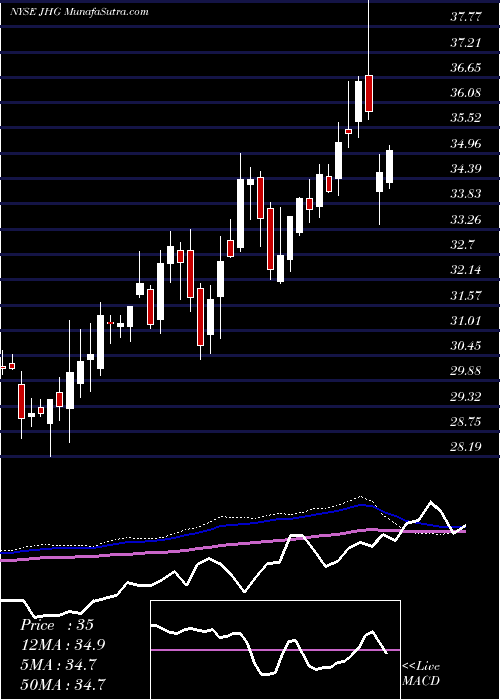Select the 33.26 price axis label
Screen dimensions: 500x700
(x=466, y=219)
